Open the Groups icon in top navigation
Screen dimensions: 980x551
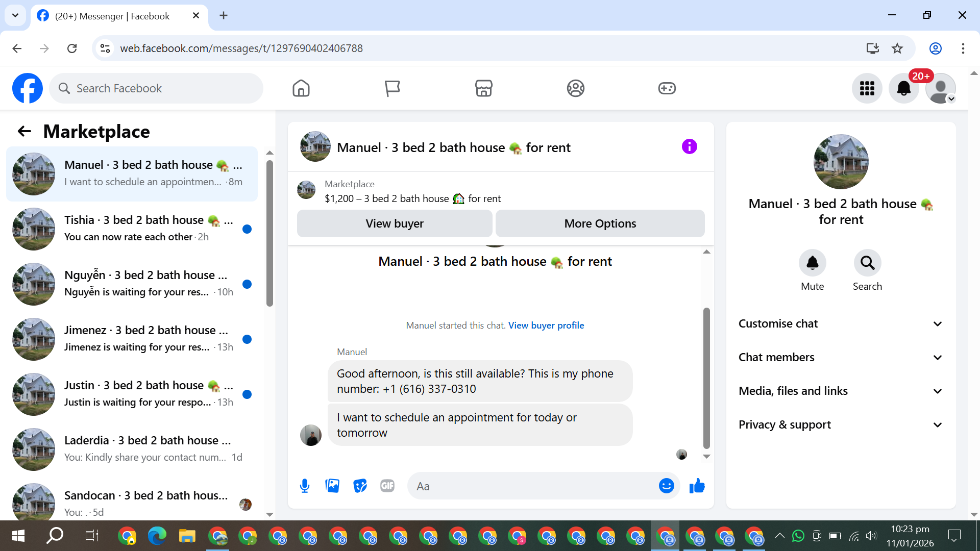click(x=575, y=88)
